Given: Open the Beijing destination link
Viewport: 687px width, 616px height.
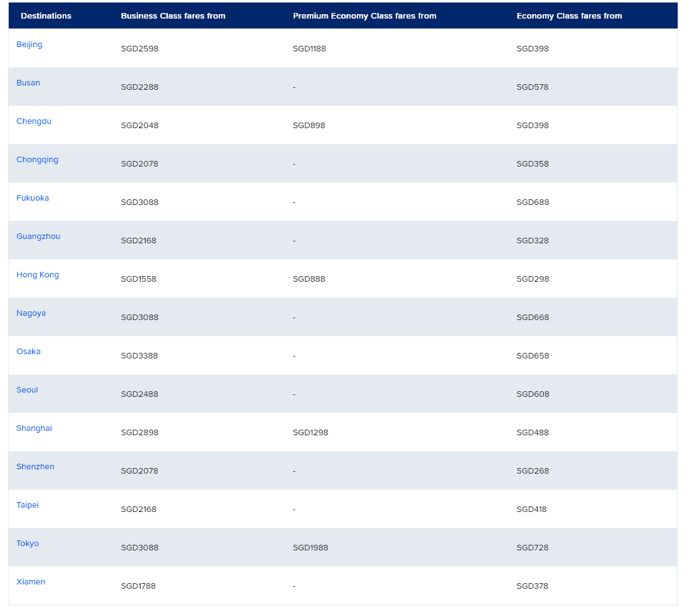Looking at the screenshot, I should tap(29, 45).
